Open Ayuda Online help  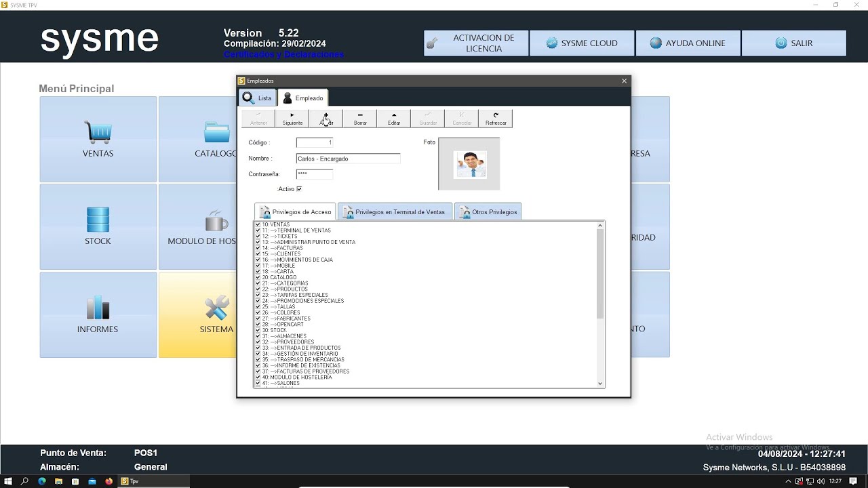688,43
